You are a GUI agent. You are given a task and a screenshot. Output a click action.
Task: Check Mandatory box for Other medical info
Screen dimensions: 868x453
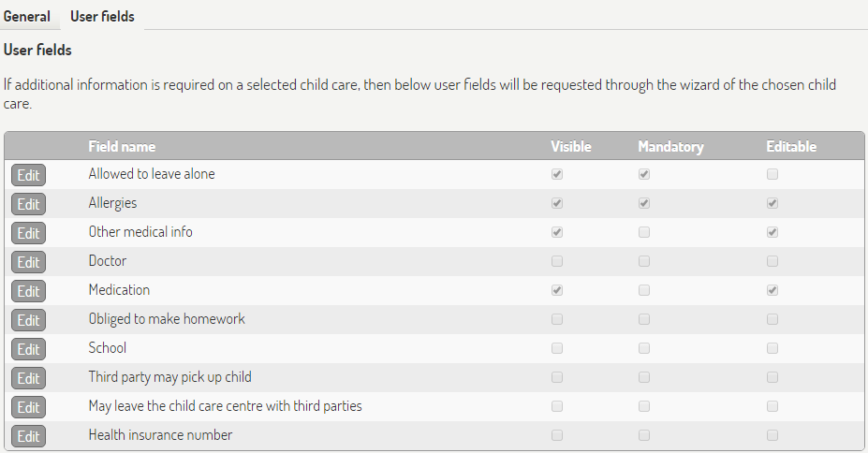click(x=644, y=232)
